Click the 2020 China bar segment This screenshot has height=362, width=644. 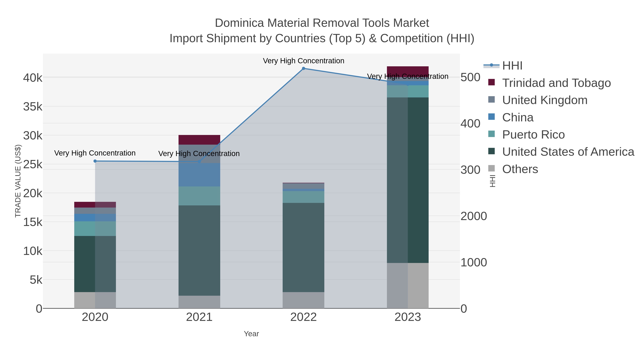click(95, 218)
